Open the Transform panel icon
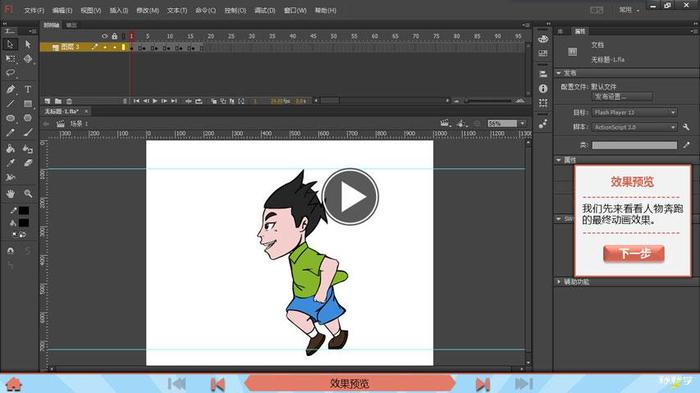The height and width of the screenshot is (393, 700). 543,103
